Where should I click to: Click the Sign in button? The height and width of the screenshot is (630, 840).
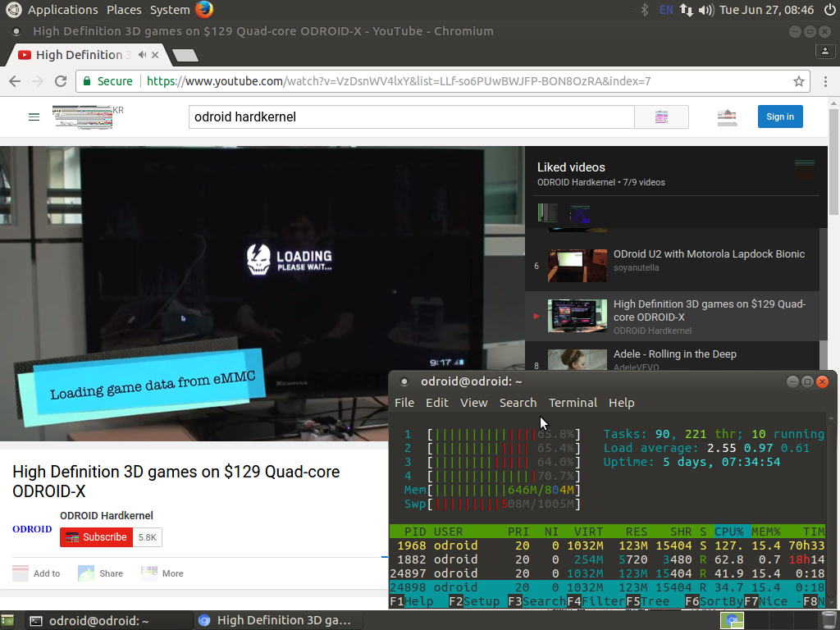pos(779,116)
